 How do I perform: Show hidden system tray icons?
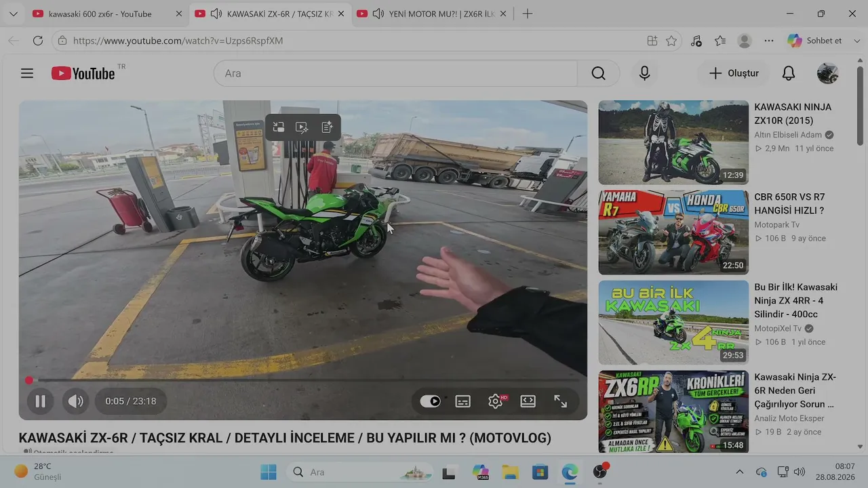point(740,472)
